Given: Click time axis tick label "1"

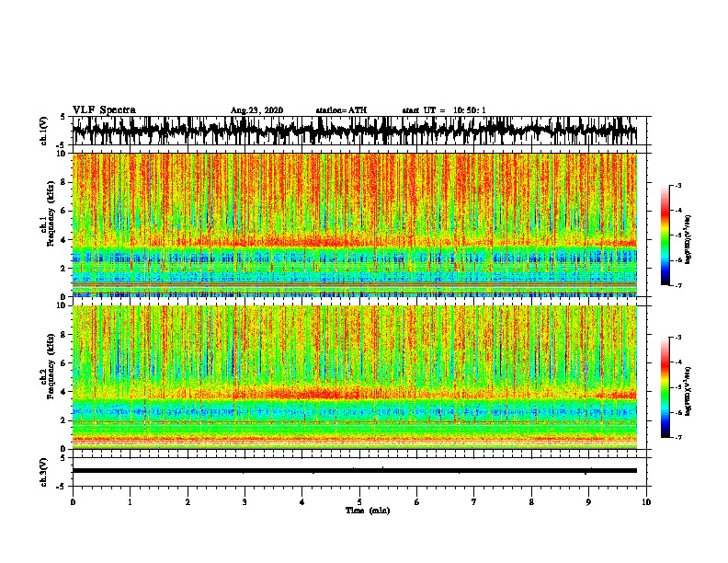Looking at the screenshot, I should pos(130,502).
